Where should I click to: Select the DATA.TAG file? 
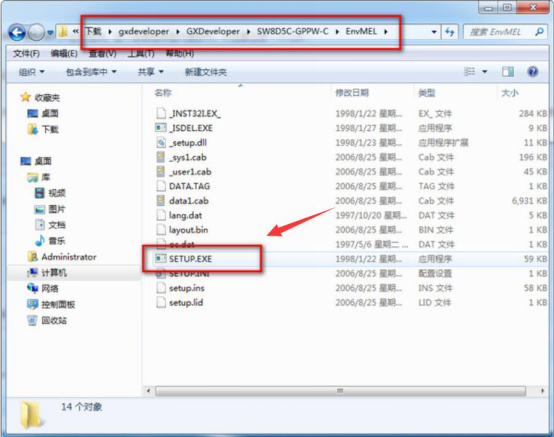point(189,186)
